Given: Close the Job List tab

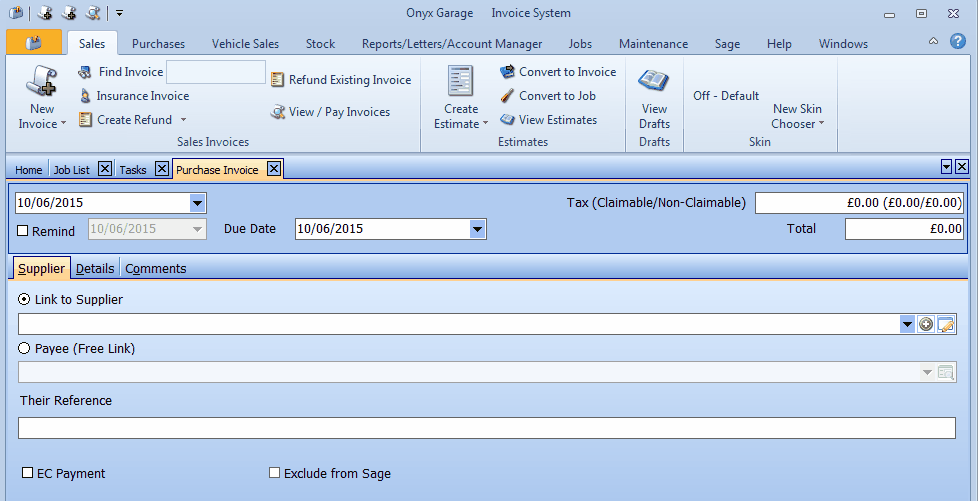Looking at the screenshot, I should click(105, 168).
